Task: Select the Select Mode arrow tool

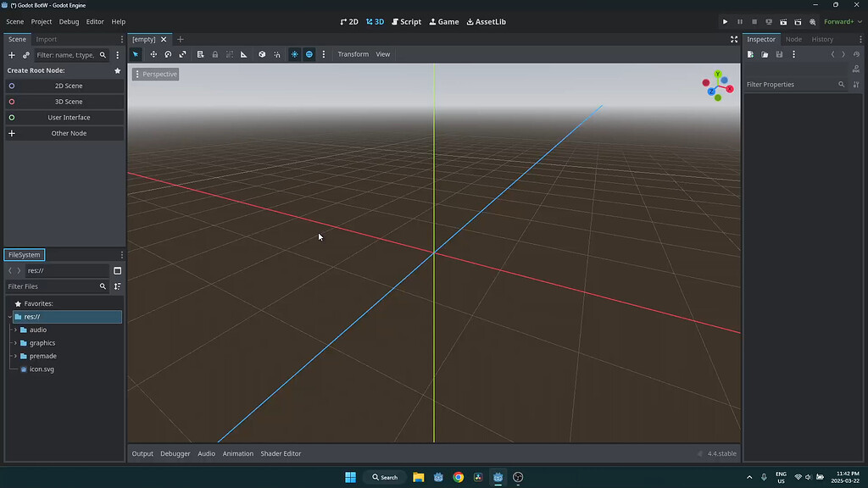Action: [x=136, y=54]
